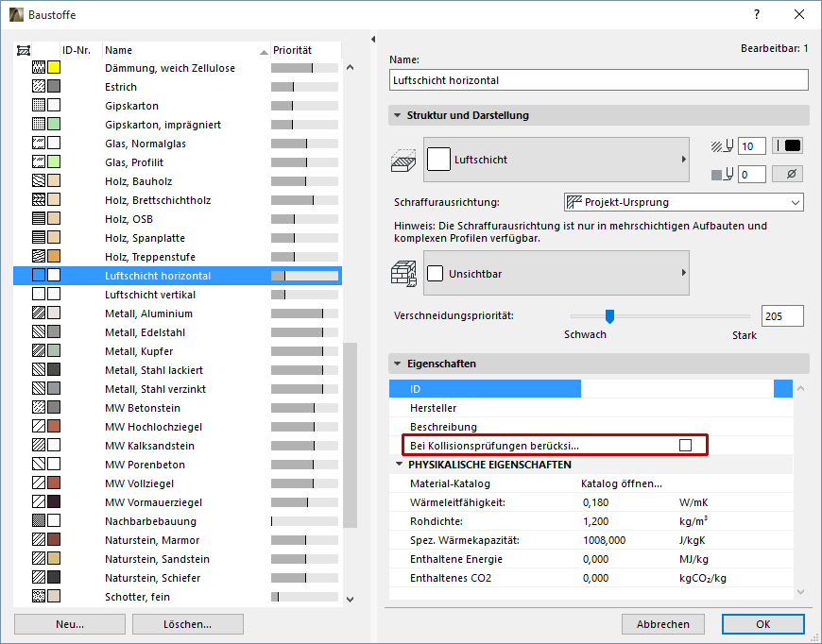Click the surface stack icon next to Unsichtbar
822x644 pixels.
click(x=402, y=272)
